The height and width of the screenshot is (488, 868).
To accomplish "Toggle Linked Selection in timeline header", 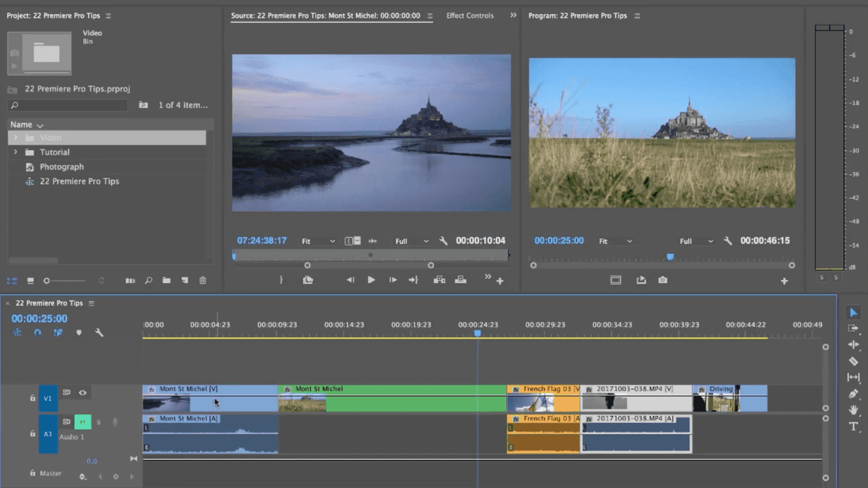I will [x=58, y=333].
